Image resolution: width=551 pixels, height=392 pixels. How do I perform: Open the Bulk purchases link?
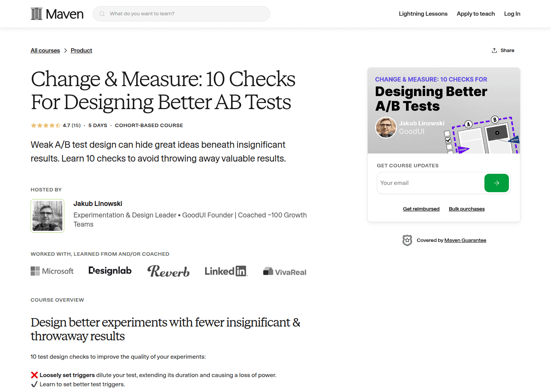click(x=466, y=209)
